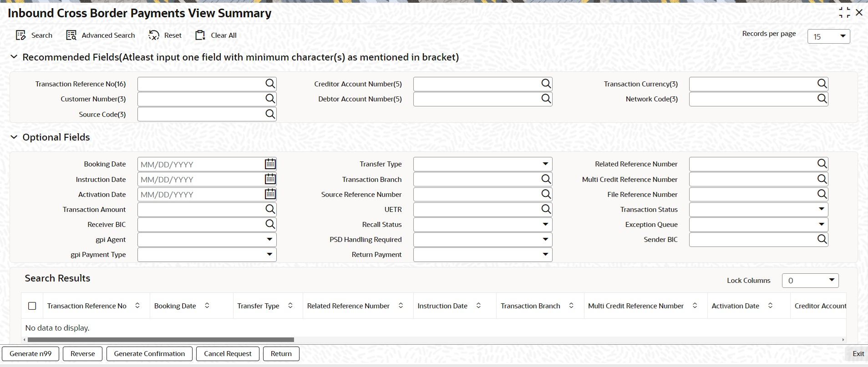This screenshot has height=367, width=868.
Task: Open the Booking Date calendar picker
Action: pyautogui.click(x=270, y=164)
